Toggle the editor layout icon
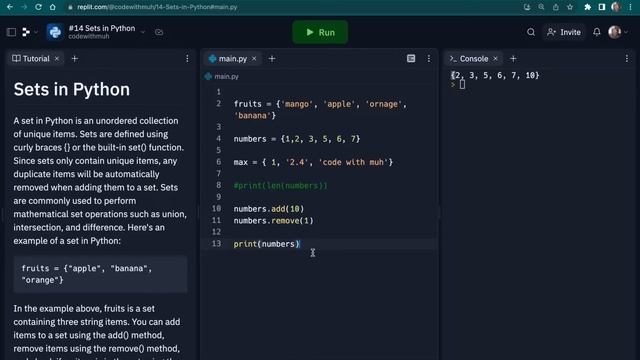The width and height of the screenshot is (640, 360). coord(411,59)
